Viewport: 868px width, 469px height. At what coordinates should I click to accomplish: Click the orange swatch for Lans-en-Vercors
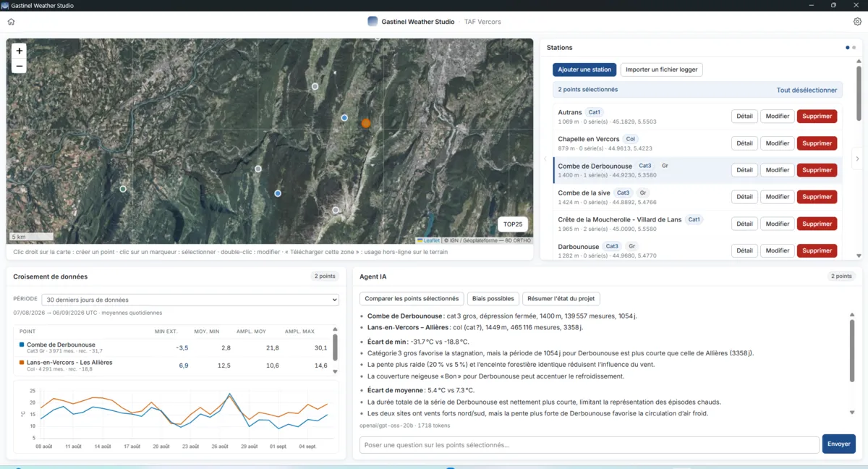point(22,363)
